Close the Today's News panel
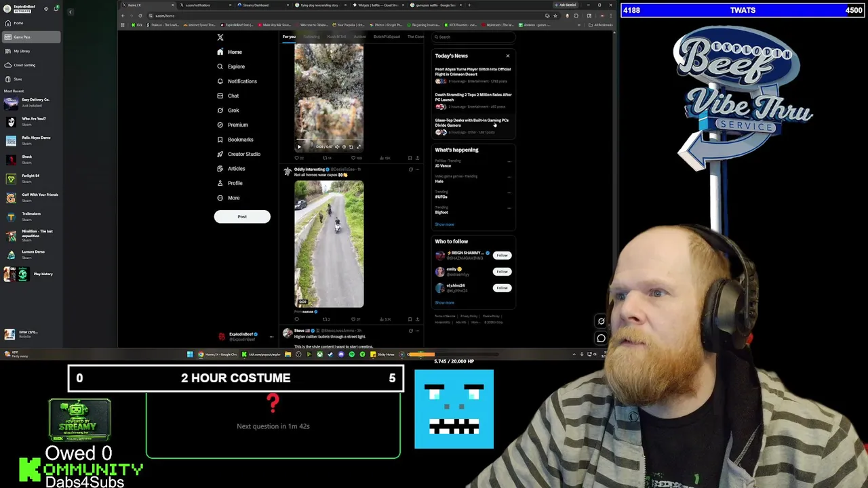 (507, 56)
